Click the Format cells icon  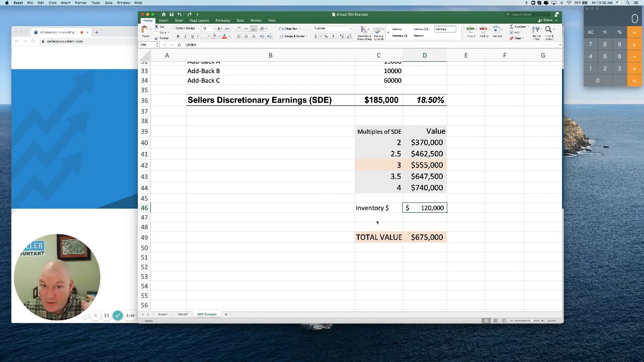[496, 29]
